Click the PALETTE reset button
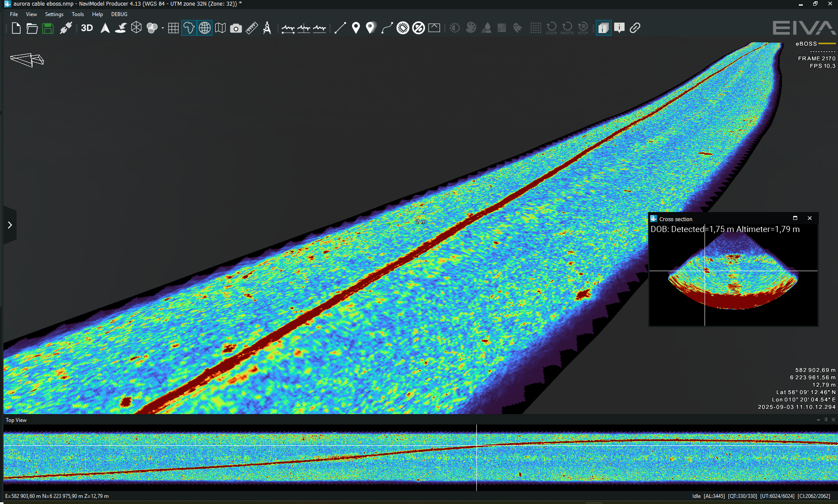The width and height of the screenshot is (838, 504). point(567,27)
